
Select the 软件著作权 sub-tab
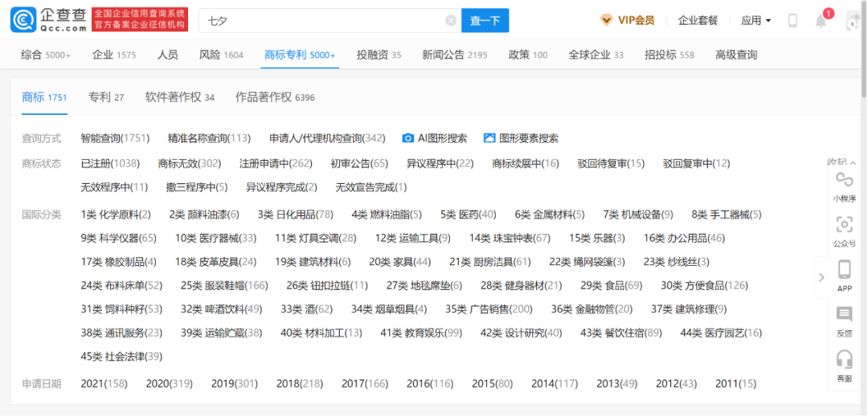(180, 97)
